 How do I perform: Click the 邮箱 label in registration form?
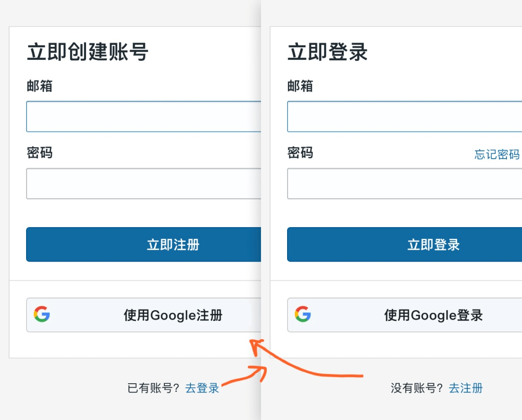40,87
